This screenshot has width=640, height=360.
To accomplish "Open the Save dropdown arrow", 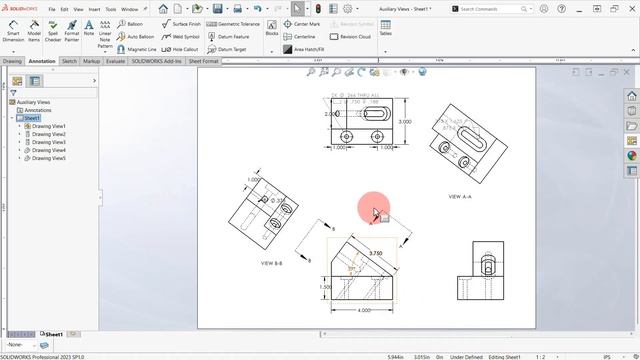I will tap(227, 9).
